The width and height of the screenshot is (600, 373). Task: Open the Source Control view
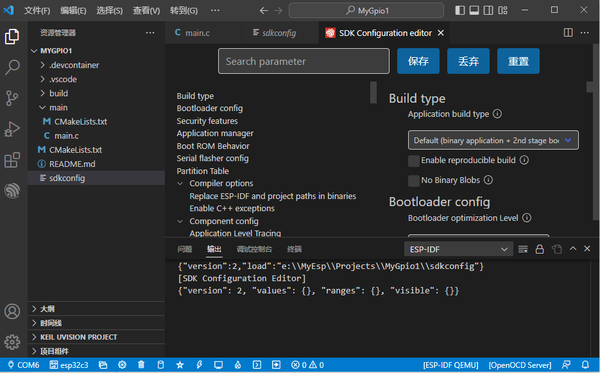tap(12, 98)
